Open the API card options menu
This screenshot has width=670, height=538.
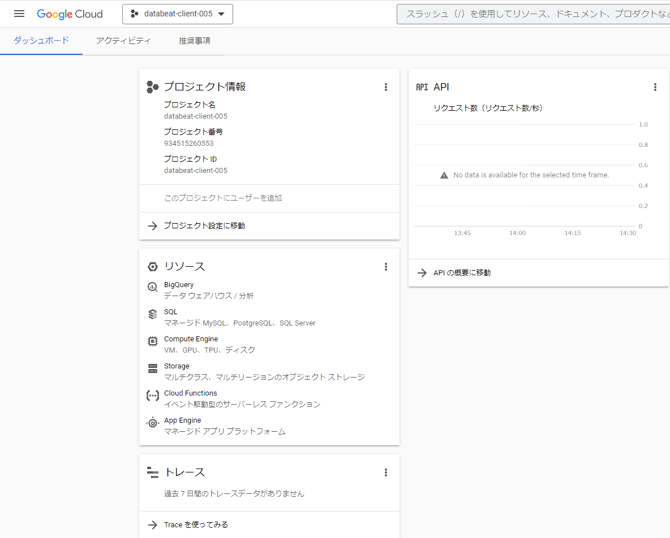pyautogui.click(x=655, y=87)
